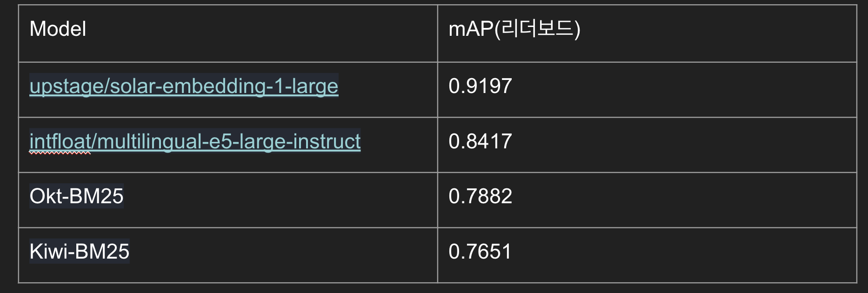
Task: Click border between 0.9197 and 0.8417 rows
Action: (647, 117)
